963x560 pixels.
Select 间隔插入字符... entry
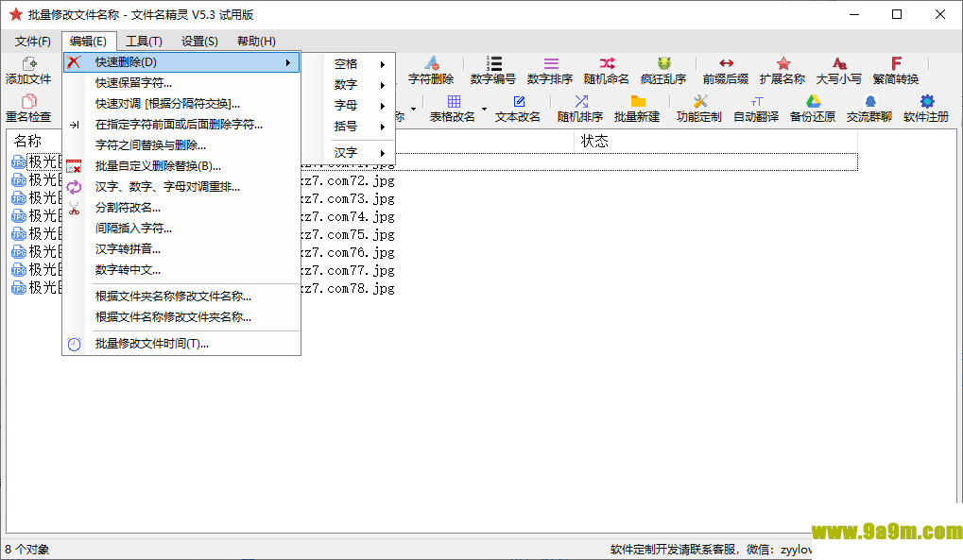pyautogui.click(x=181, y=229)
